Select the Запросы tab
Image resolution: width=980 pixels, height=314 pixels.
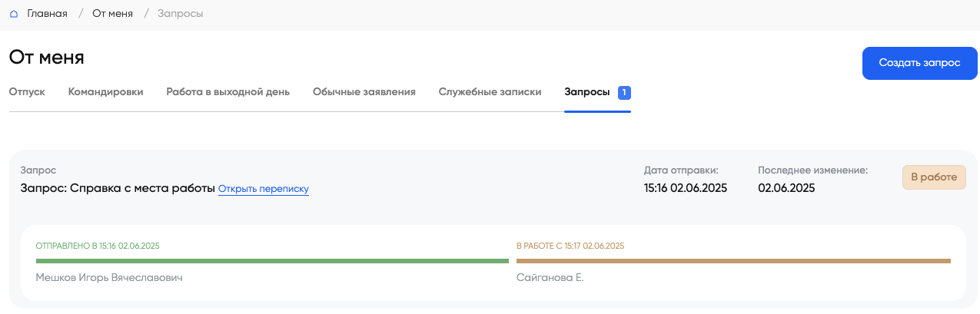click(x=587, y=92)
